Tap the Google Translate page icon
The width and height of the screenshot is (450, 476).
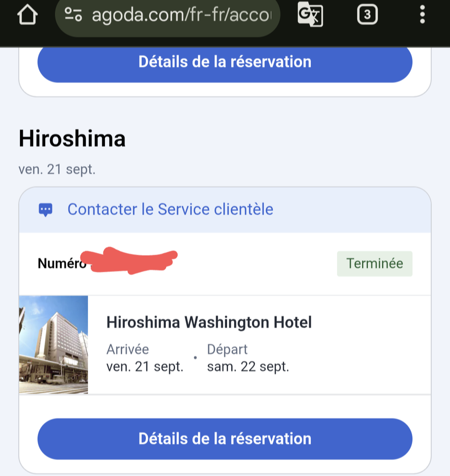[x=310, y=14]
